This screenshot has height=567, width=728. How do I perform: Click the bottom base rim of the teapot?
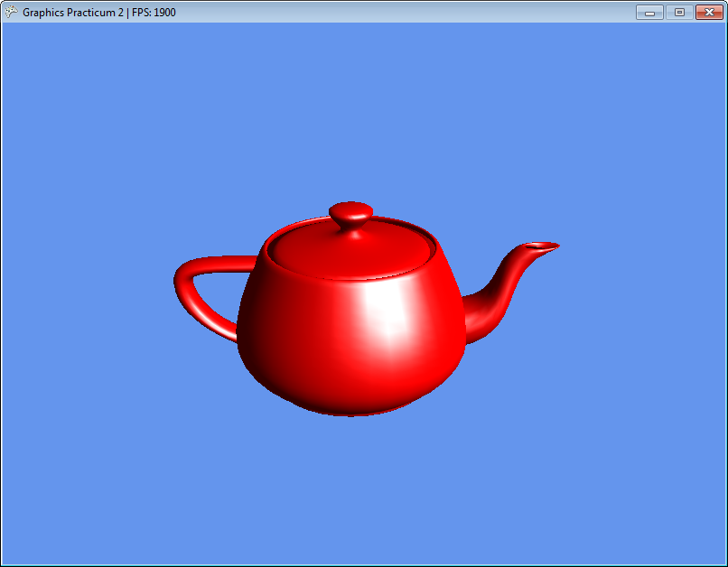(352, 412)
